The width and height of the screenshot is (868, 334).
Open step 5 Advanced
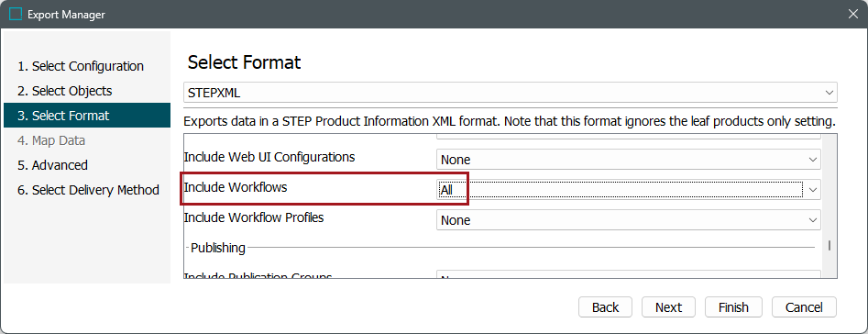(52, 165)
